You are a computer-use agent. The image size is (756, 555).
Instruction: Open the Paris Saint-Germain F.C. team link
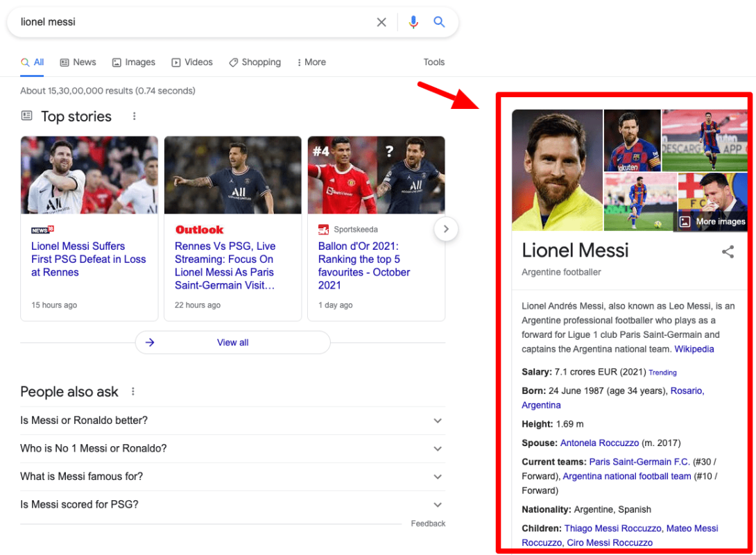pyautogui.click(x=639, y=462)
